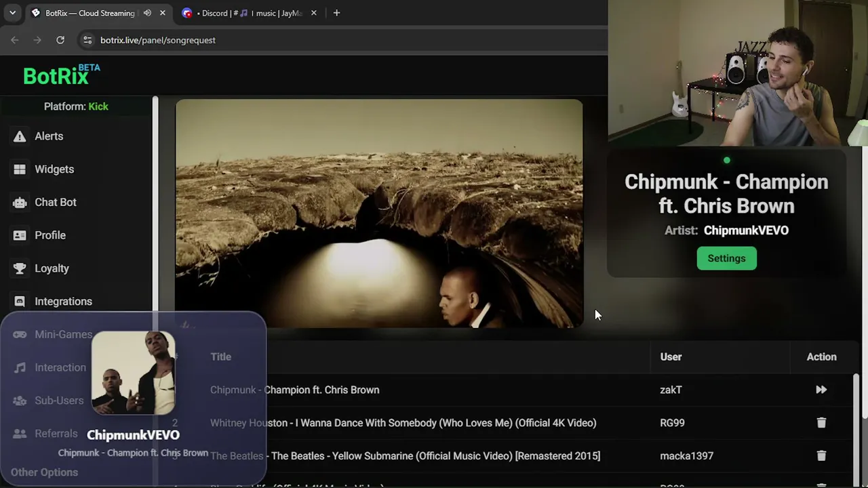Viewport: 868px width, 488px height.
Task: Select The Beatles Yellow Submarine title row
Action: [405, 456]
